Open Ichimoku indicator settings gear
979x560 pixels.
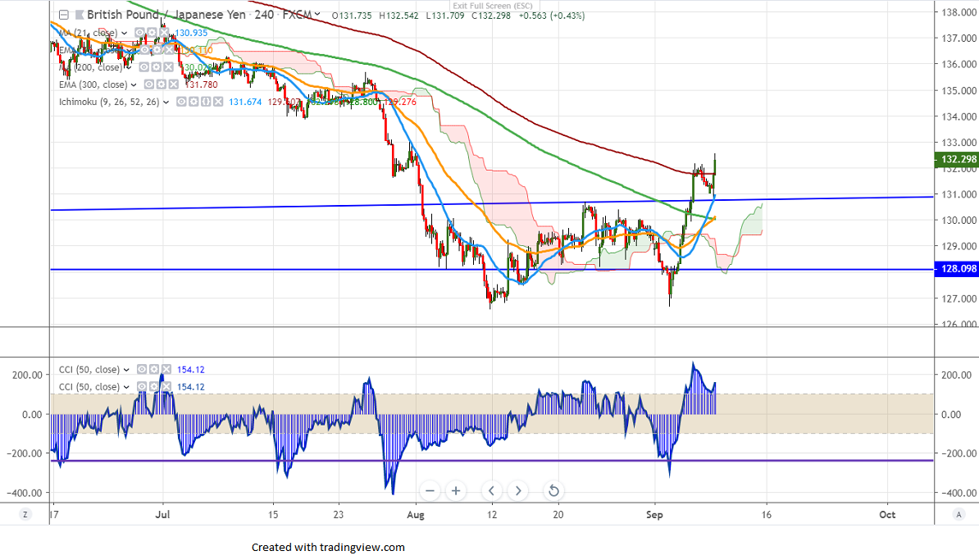tap(194, 102)
